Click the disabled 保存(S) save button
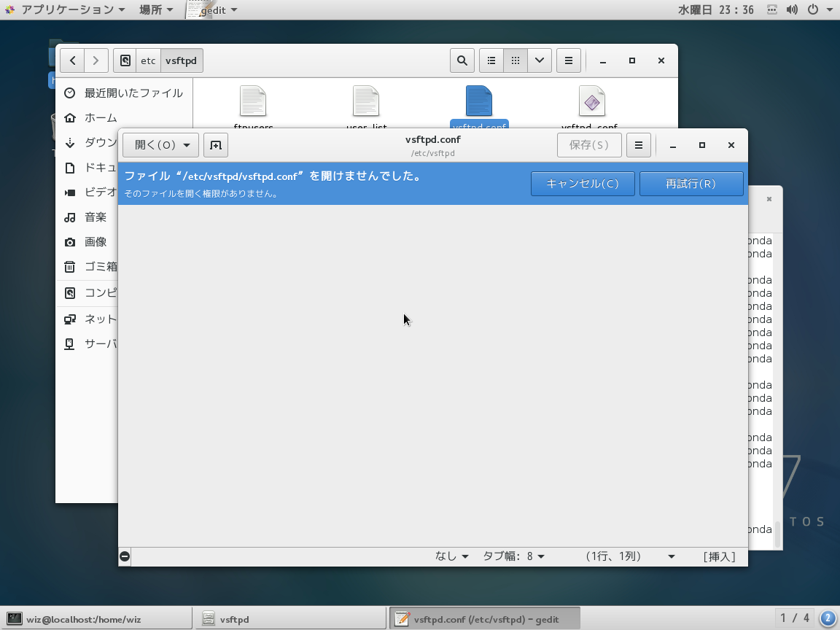The image size is (840, 630). coord(589,145)
